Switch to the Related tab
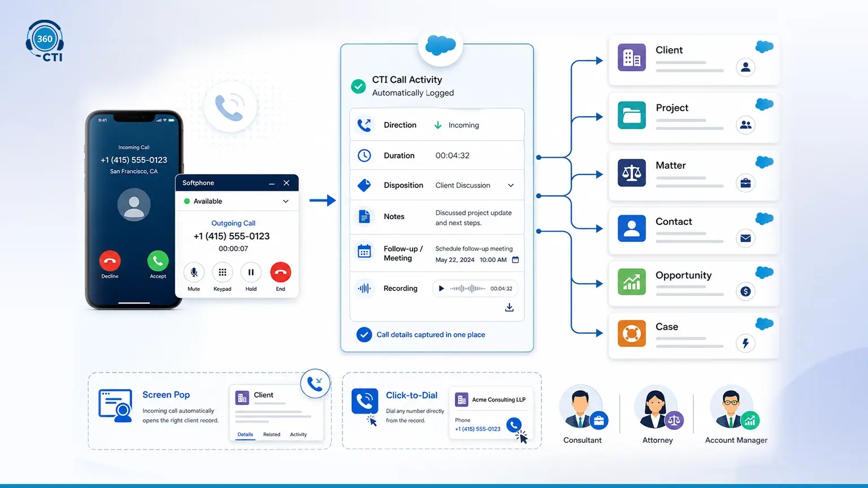The height and width of the screenshot is (488, 868). coord(272,435)
